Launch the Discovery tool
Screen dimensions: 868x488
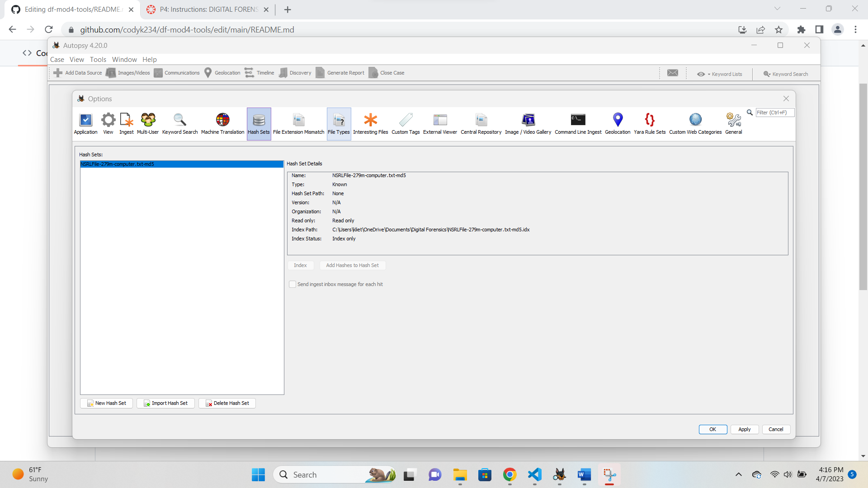(x=295, y=72)
